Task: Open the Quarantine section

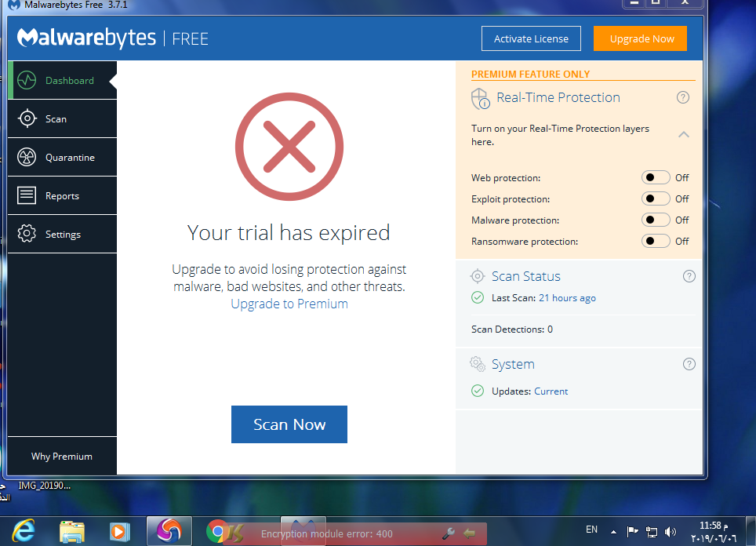Action: point(62,157)
